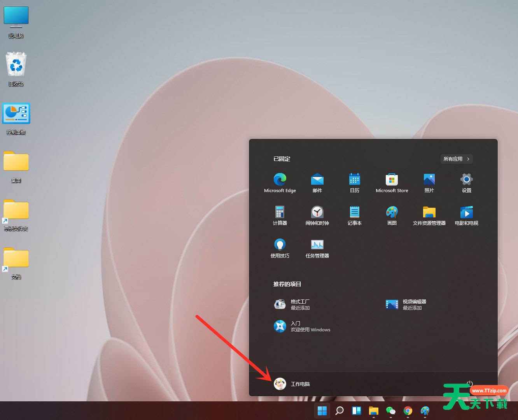Open the 使用技巧 tips app

[x=280, y=248]
